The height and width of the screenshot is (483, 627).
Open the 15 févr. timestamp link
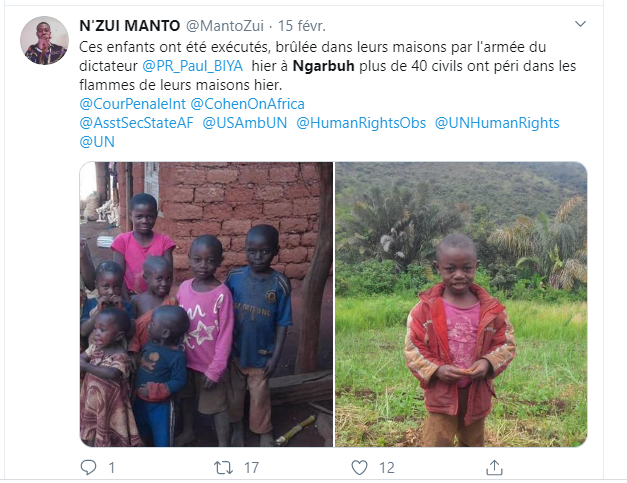coord(302,26)
